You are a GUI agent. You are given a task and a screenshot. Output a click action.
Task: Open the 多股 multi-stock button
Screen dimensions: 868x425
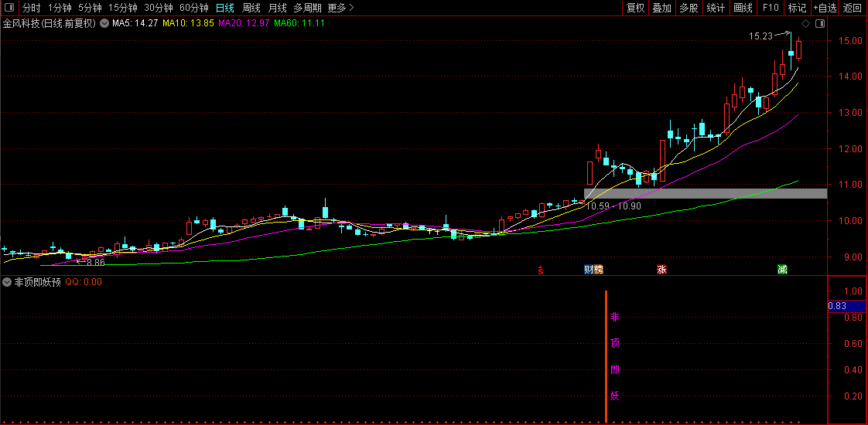(689, 8)
